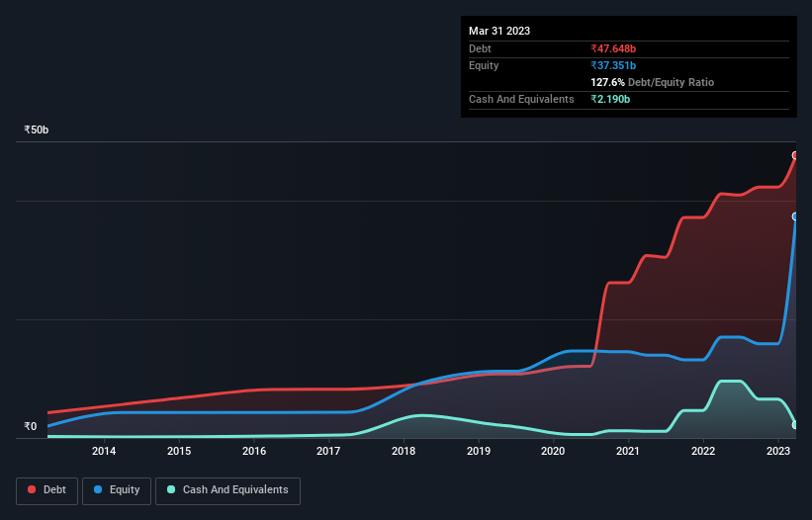The height and width of the screenshot is (520, 812).
Task: Click the 2023 x-axis label
Action: pos(777,451)
